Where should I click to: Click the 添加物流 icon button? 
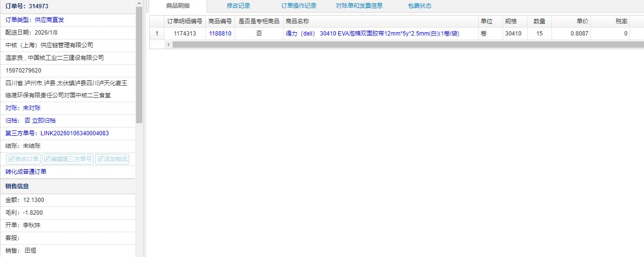[112, 159]
